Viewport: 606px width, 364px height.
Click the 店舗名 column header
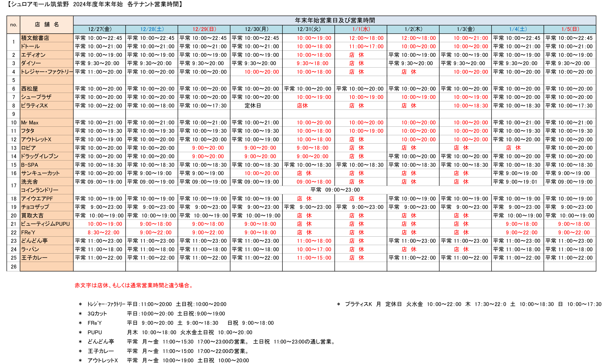tap(47, 25)
